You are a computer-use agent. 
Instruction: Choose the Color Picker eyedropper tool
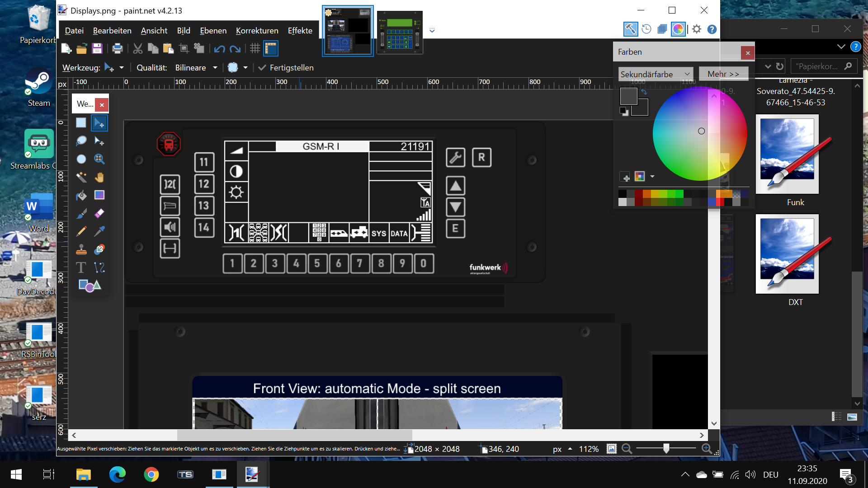[x=99, y=231]
